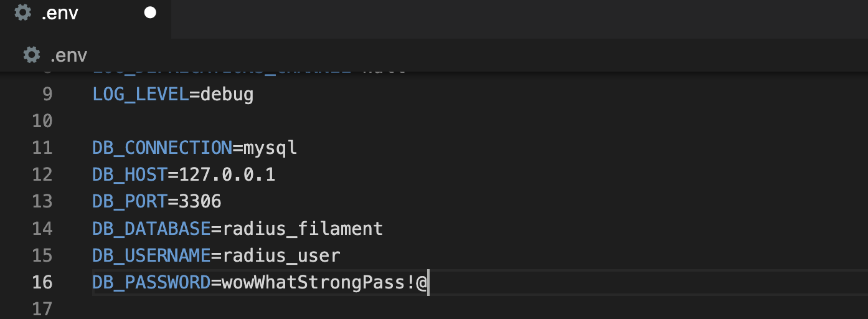Click the DB_PASSWORD variable name
This screenshot has width=868, height=319.
[151, 283]
